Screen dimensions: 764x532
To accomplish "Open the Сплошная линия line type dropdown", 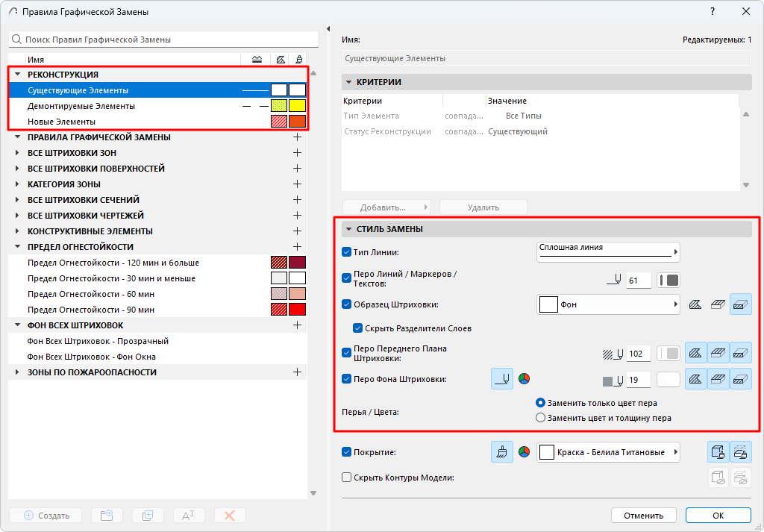I will tap(608, 252).
